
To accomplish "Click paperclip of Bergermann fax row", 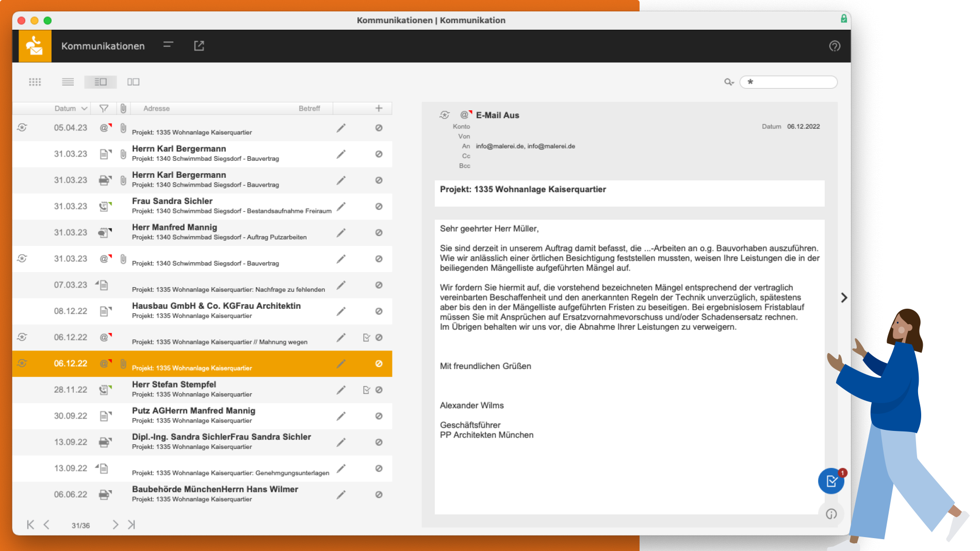I will click(x=123, y=180).
